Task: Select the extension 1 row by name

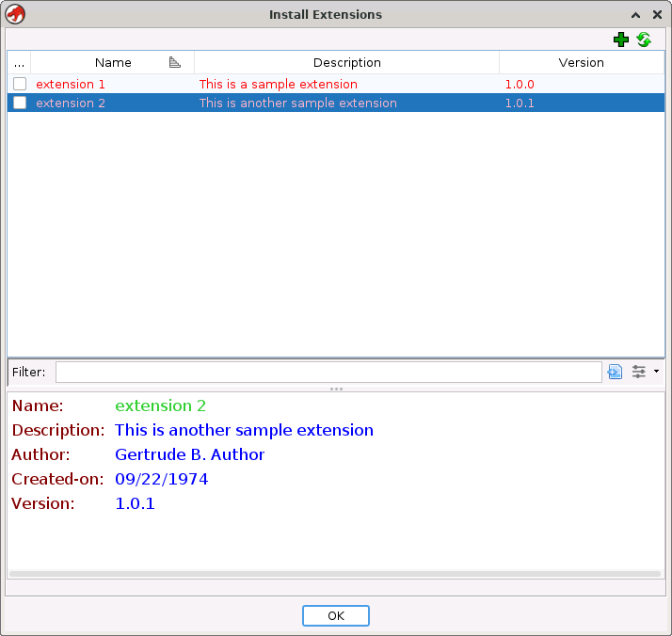Action: (72, 85)
